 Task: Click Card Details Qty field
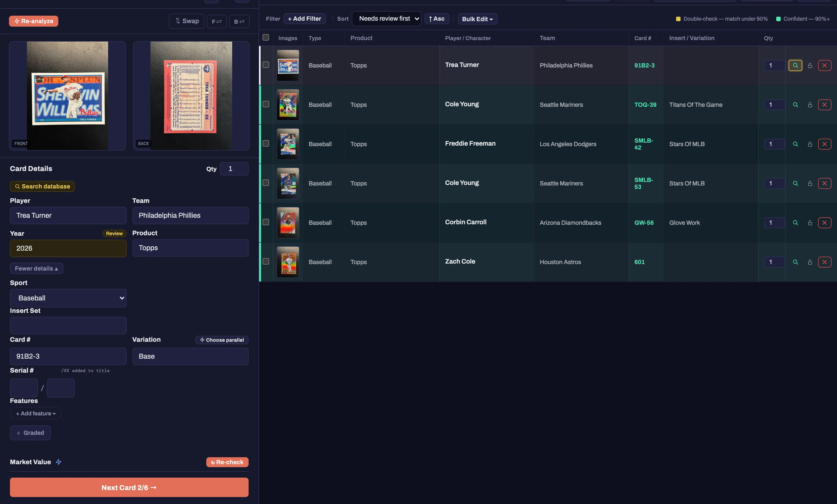(x=234, y=169)
